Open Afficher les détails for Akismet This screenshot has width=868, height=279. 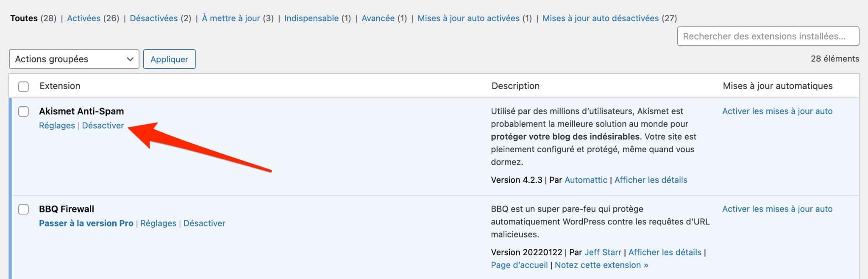click(651, 180)
